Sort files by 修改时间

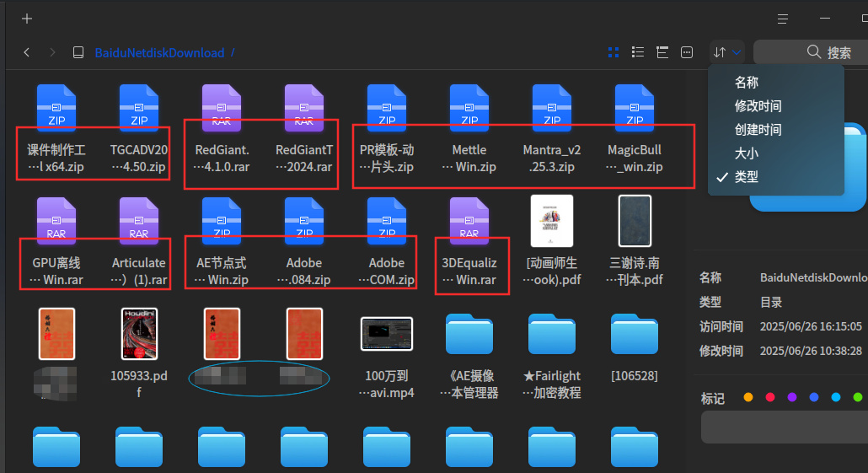pyautogui.click(x=775, y=105)
